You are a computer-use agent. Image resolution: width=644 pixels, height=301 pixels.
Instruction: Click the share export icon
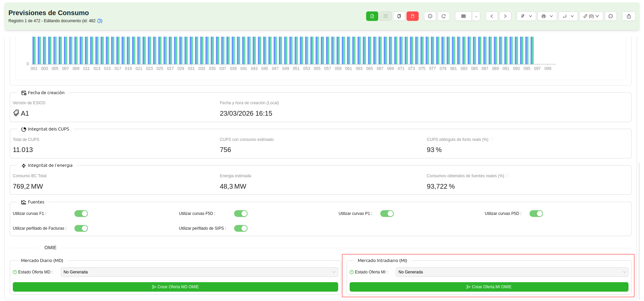click(629, 16)
